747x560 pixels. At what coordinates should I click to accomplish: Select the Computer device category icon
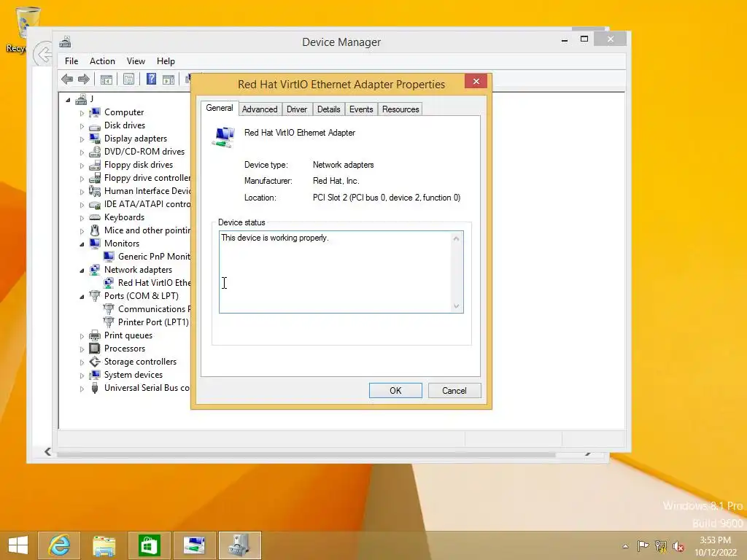point(95,112)
